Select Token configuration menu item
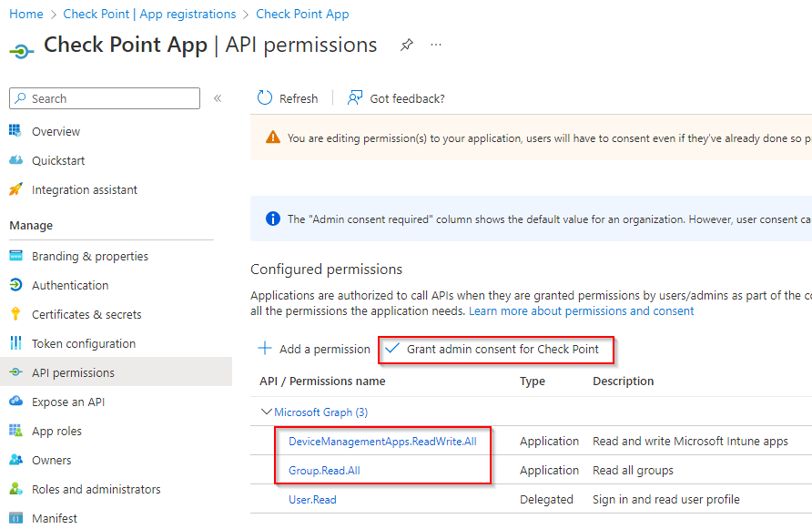812x529 pixels. pos(84,343)
